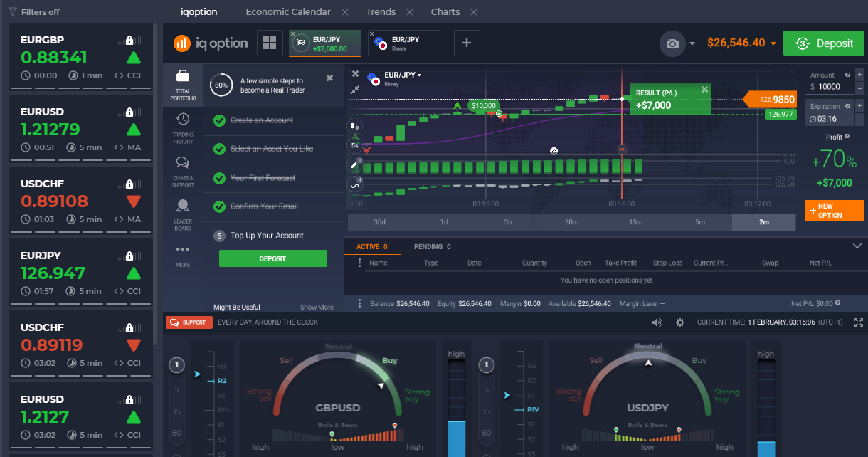Open the Economic Calendar tab

point(288,12)
